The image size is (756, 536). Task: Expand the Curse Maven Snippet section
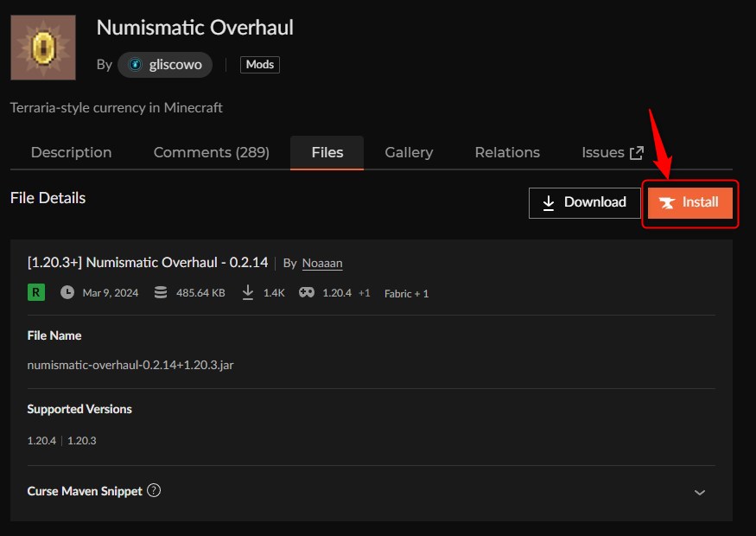click(x=699, y=491)
